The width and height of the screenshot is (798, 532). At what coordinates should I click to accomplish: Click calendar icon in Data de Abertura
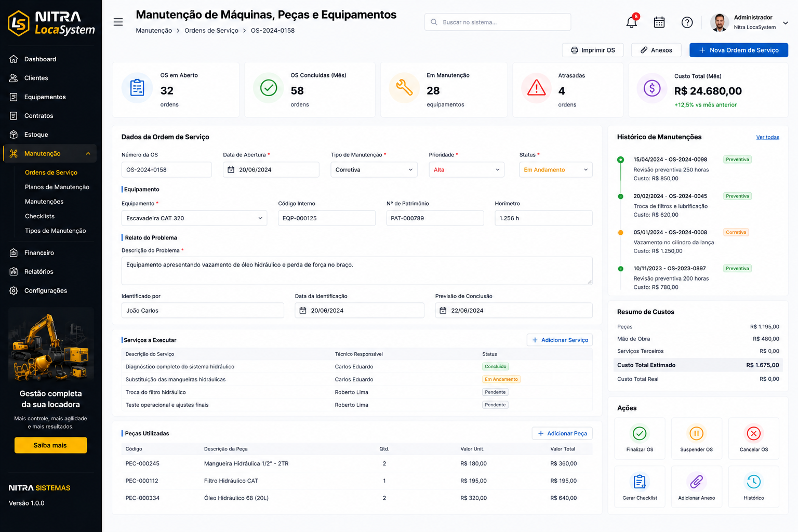231,170
